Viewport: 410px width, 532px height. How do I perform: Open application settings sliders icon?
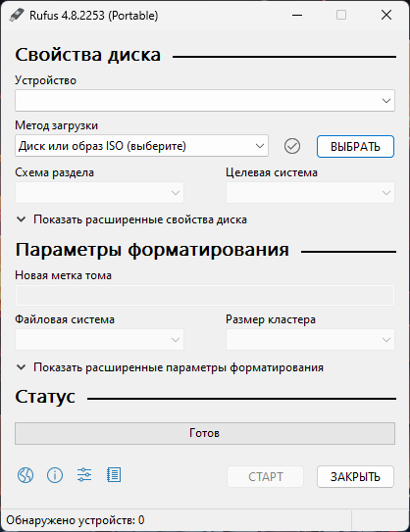click(x=84, y=475)
